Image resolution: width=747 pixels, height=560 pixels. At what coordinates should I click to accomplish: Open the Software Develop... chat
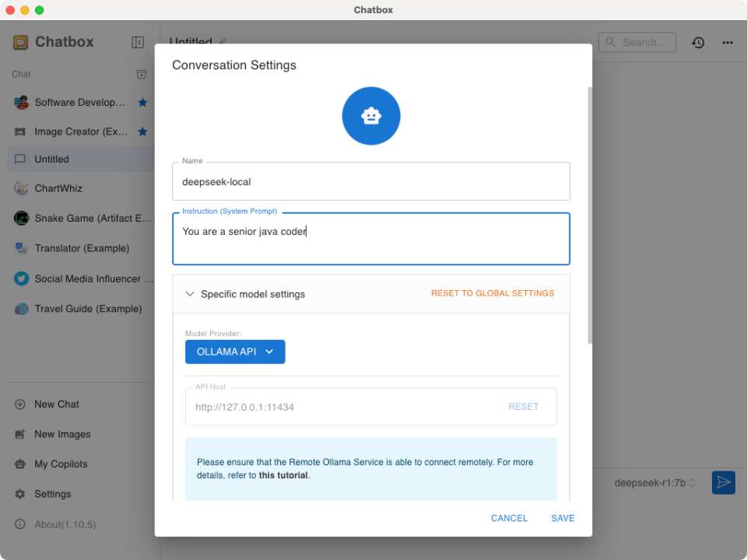[x=79, y=103]
